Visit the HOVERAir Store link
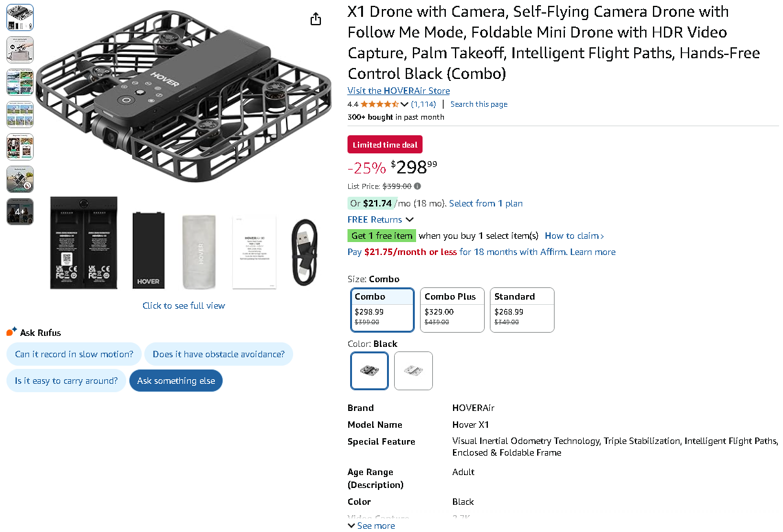783x532 pixels. pos(399,91)
